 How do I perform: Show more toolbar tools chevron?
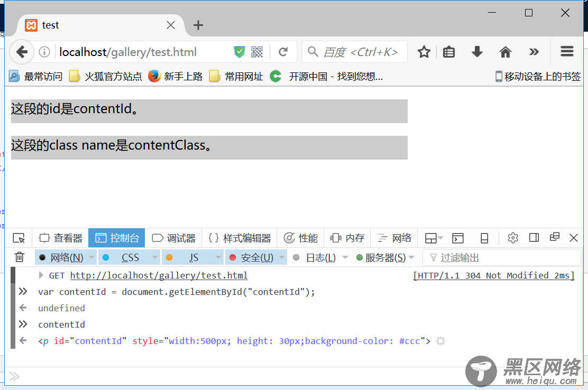534,52
